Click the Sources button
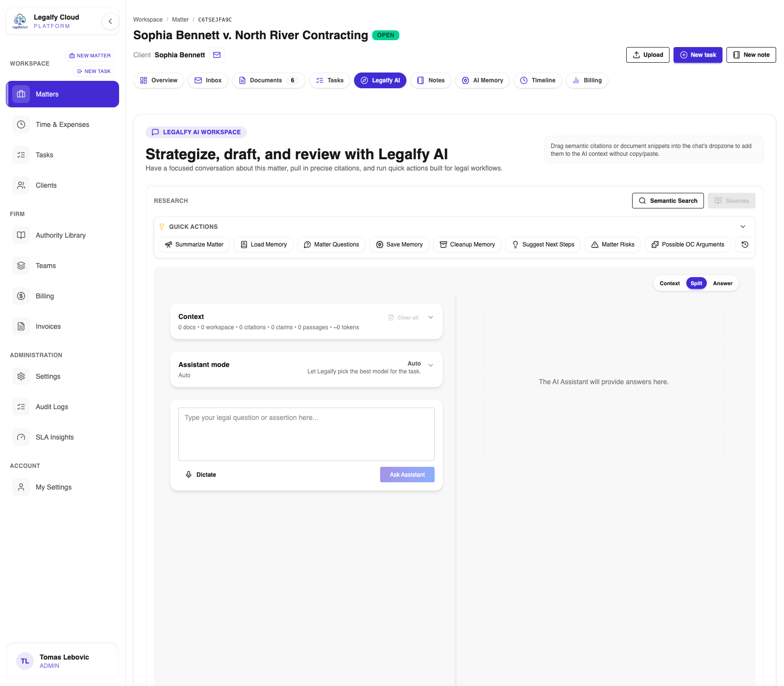Image resolution: width=784 pixels, height=686 pixels. (x=732, y=201)
